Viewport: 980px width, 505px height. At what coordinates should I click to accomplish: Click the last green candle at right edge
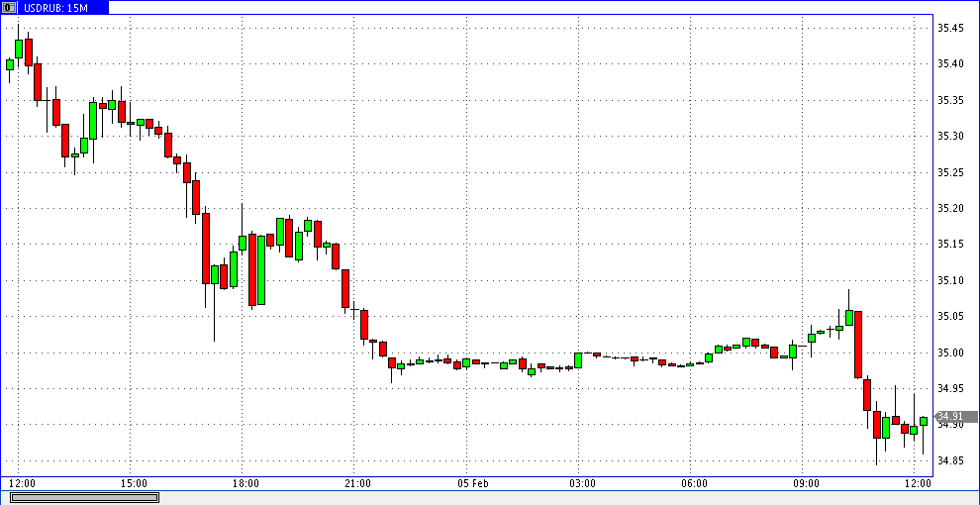coord(923,421)
